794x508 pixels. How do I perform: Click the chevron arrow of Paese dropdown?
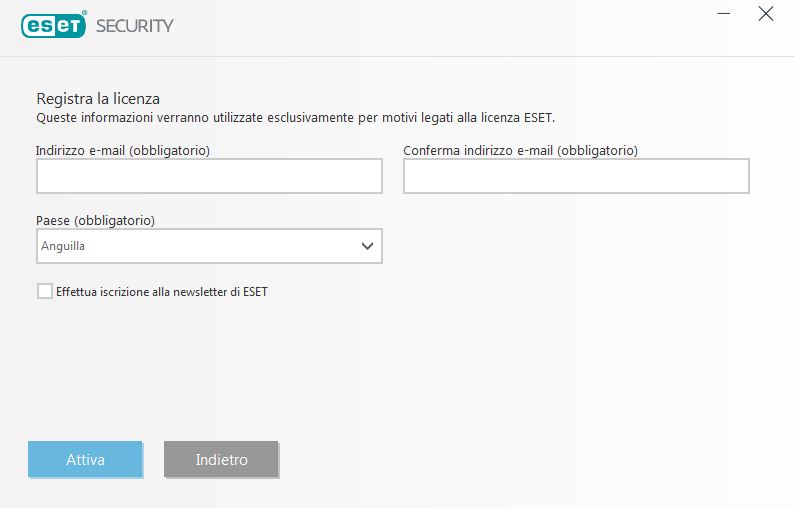[366, 245]
